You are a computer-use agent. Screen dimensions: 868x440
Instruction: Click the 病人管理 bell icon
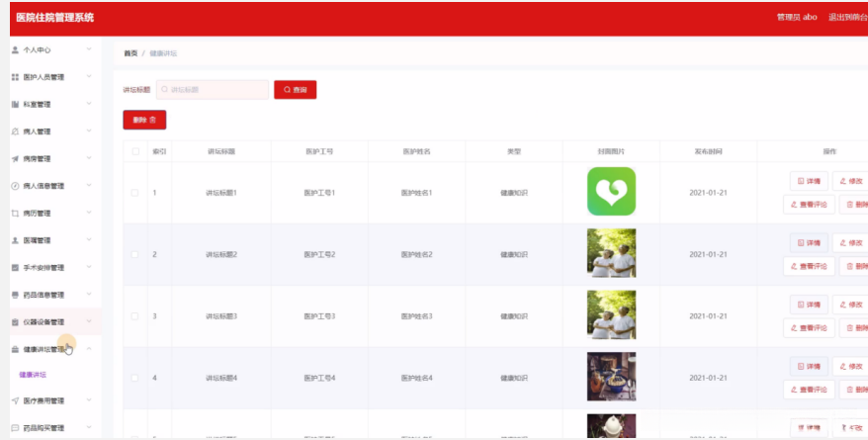pos(15,132)
